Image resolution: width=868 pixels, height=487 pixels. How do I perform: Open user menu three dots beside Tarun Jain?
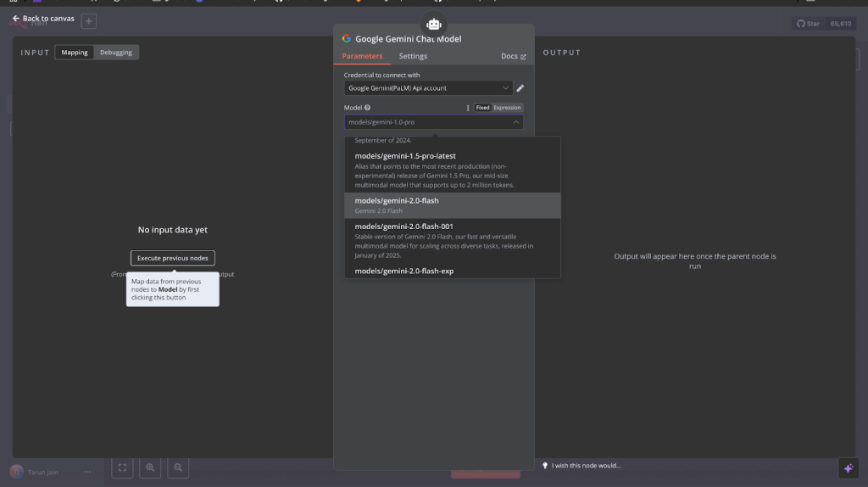87,472
